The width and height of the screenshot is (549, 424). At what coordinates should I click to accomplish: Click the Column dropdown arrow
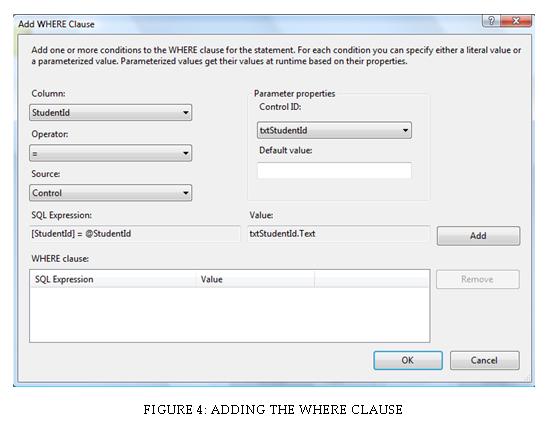tap(186, 112)
